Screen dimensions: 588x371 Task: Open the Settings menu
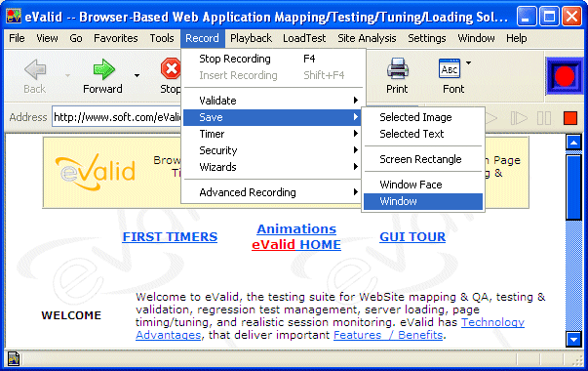pos(427,38)
